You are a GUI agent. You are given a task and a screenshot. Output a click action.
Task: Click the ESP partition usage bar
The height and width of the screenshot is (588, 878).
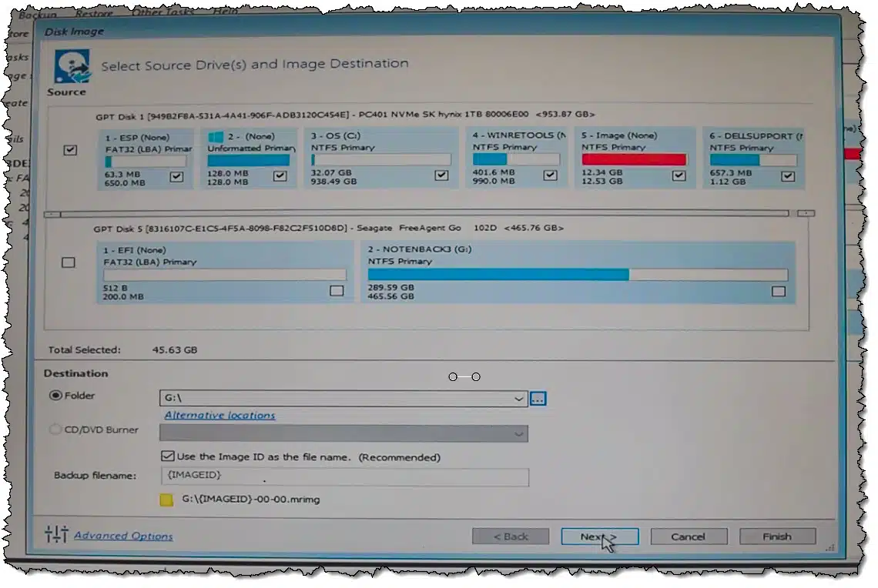click(146, 161)
